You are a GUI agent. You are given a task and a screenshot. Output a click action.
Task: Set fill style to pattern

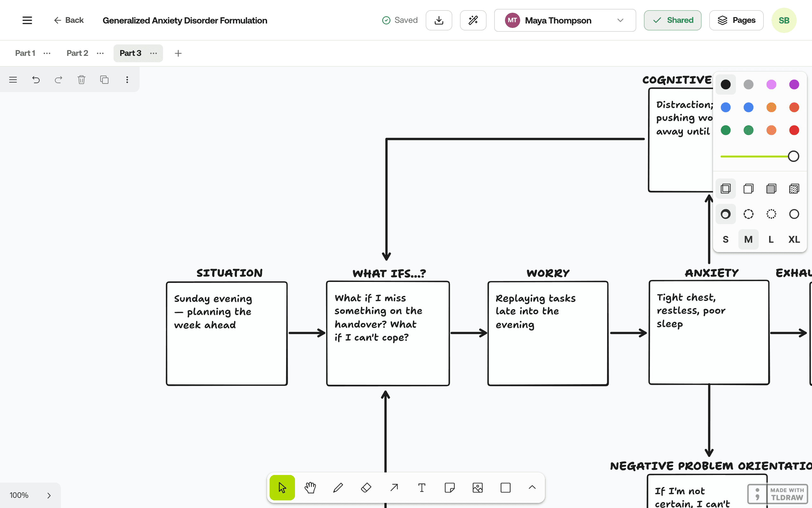click(x=794, y=189)
